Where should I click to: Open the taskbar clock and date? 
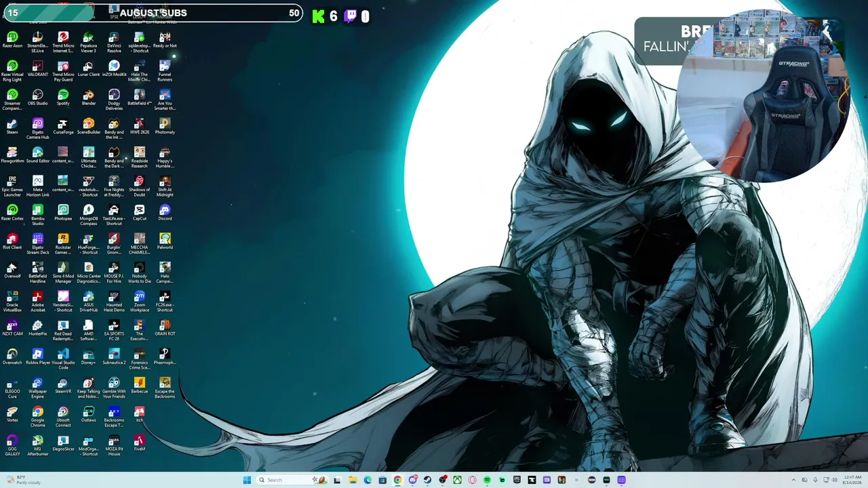[852, 480]
